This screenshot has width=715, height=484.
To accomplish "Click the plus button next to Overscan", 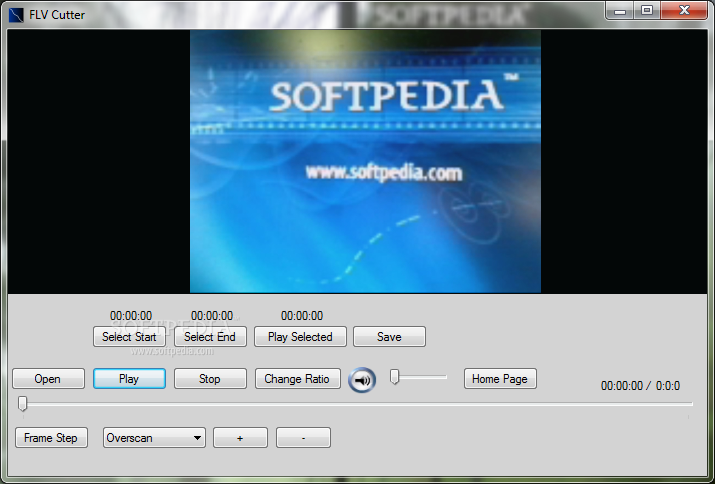I will pyautogui.click(x=240, y=437).
